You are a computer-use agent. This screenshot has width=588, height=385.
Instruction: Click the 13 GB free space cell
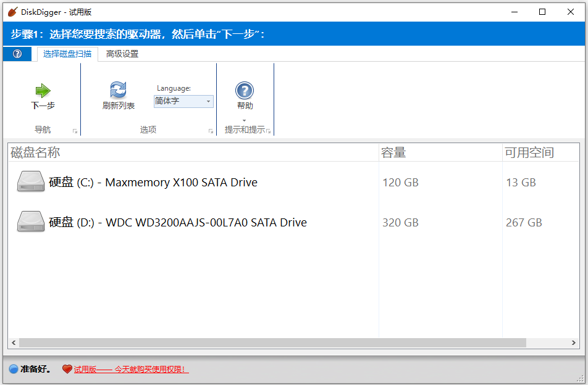[521, 183]
